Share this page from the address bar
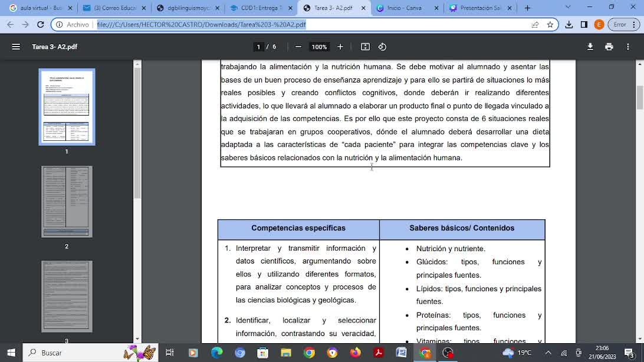Screen dimensions: 644x362 [x=535, y=25]
